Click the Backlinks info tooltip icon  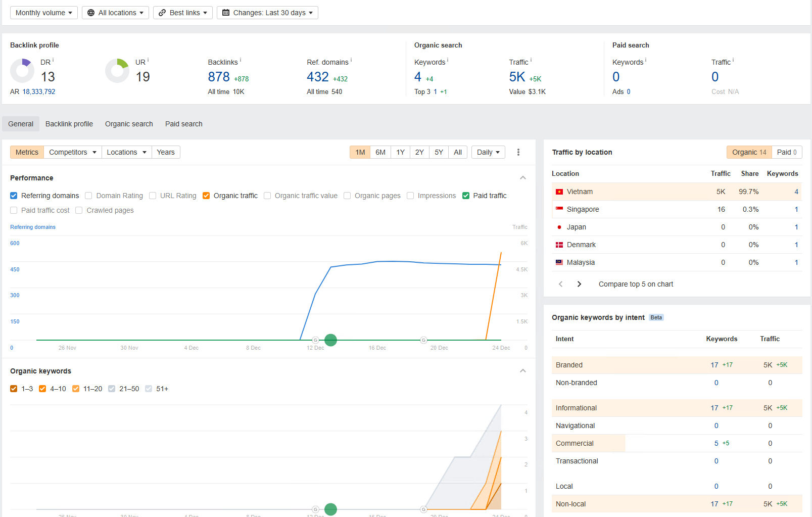click(241, 60)
